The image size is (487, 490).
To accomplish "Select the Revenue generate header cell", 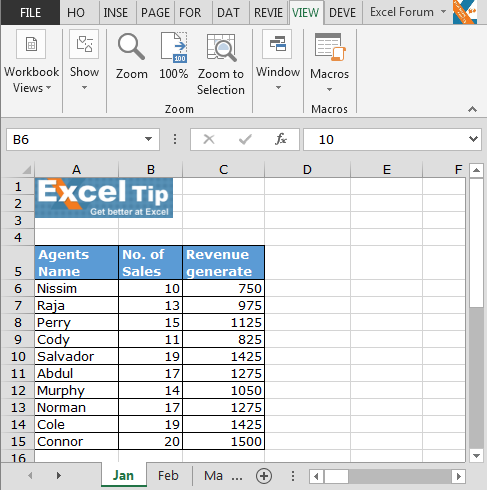I will pos(224,263).
